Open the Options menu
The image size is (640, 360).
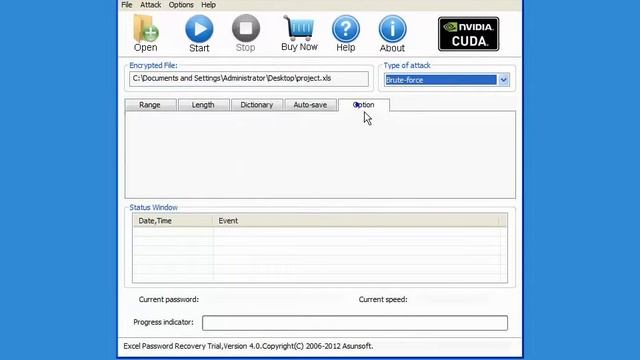point(181,5)
